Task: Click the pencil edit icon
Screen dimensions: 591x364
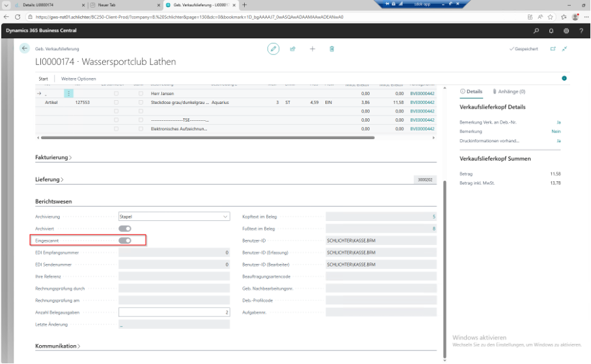Action: 273,49
